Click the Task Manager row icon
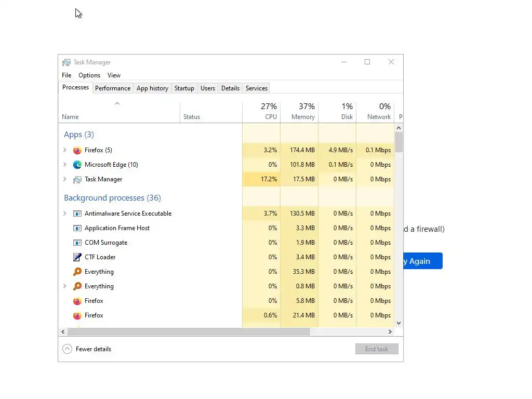Screen dimensions: 532x399 point(77,179)
